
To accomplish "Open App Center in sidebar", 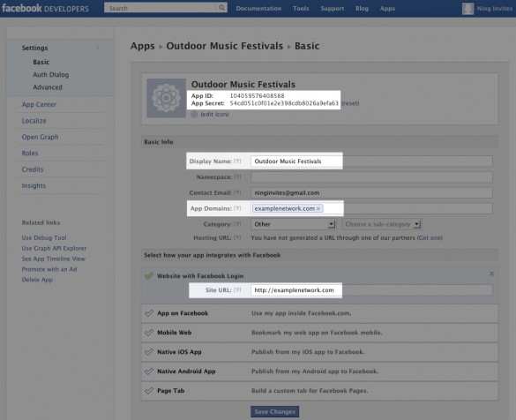I will click(39, 104).
